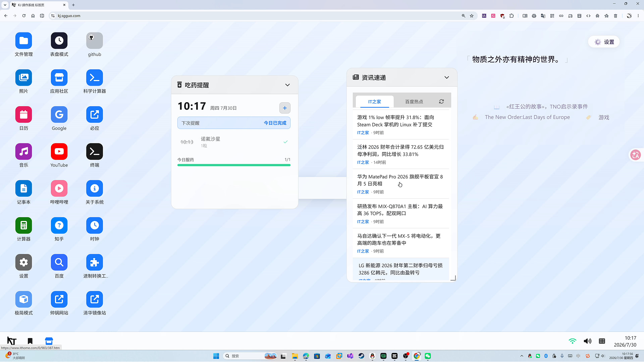Open the github shortcut
Image resolution: width=644 pixels, height=362 pixels.
[x=95, y=41]
